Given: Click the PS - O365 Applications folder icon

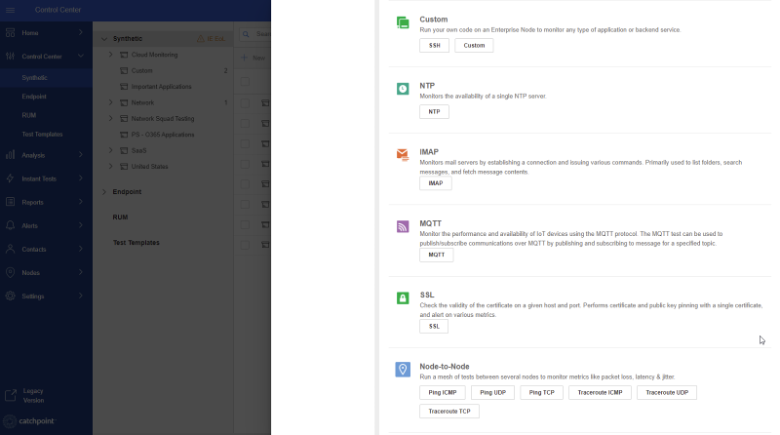Looking at the screenshot, I should coord(124,134).
